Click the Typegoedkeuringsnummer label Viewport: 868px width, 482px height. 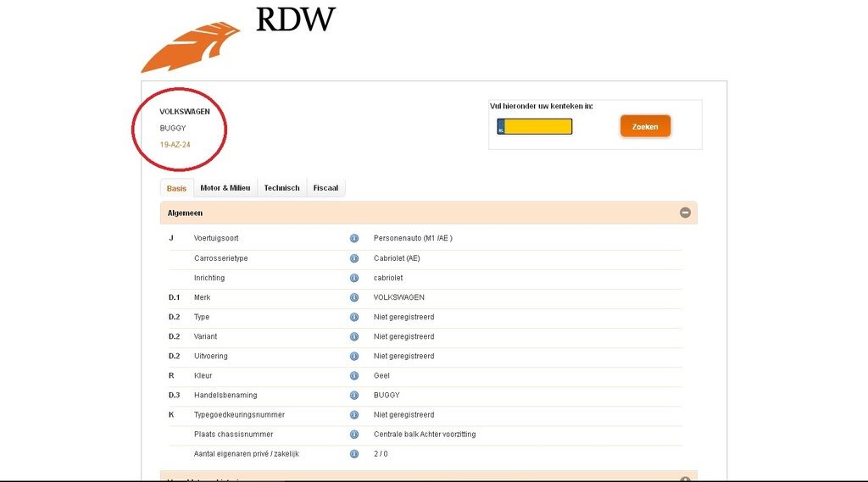(x=239, y=415)
